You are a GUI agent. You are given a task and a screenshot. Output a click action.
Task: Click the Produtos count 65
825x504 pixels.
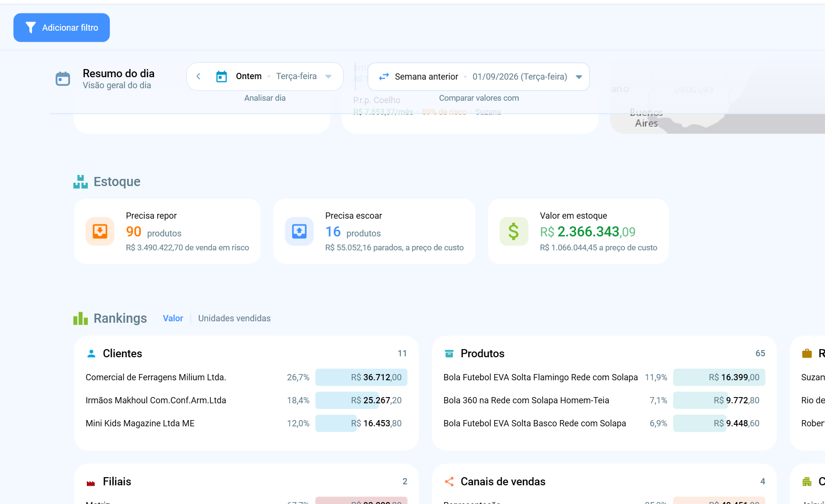[760, 353]
